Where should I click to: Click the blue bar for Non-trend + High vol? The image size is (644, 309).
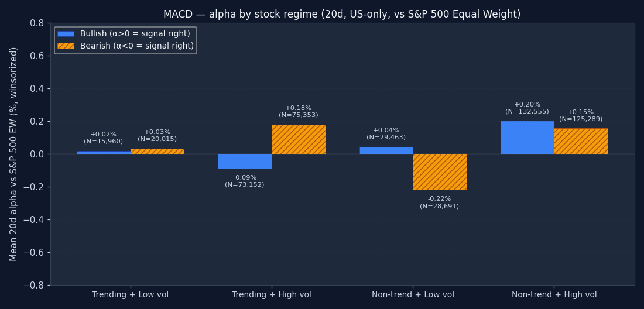[x=527, y=138]
